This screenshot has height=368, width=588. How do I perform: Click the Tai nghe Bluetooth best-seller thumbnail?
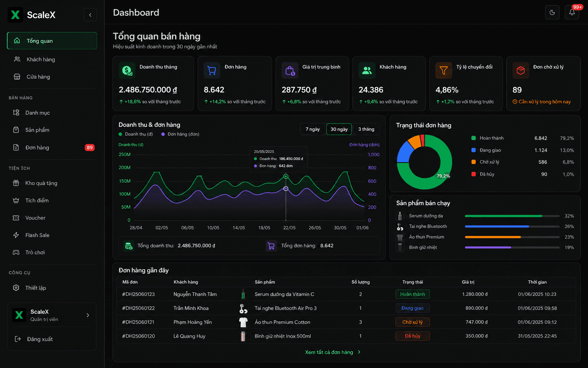(400, 227)
